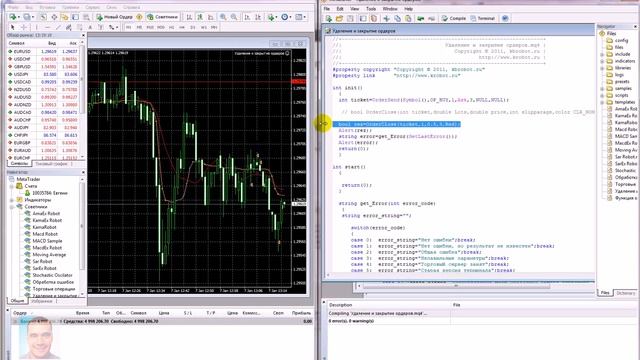Open the View menu in MetaEditor
The height and width of the screenshot is (360, 640).
355,9
